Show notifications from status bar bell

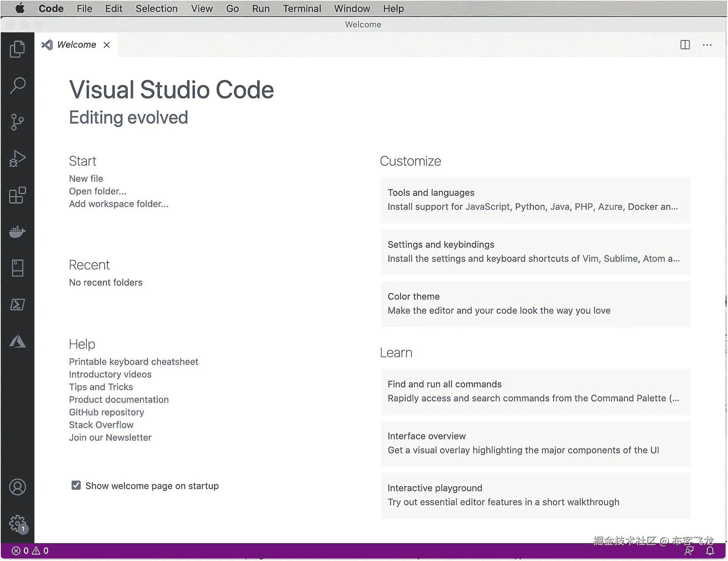[x=710, y=551]
